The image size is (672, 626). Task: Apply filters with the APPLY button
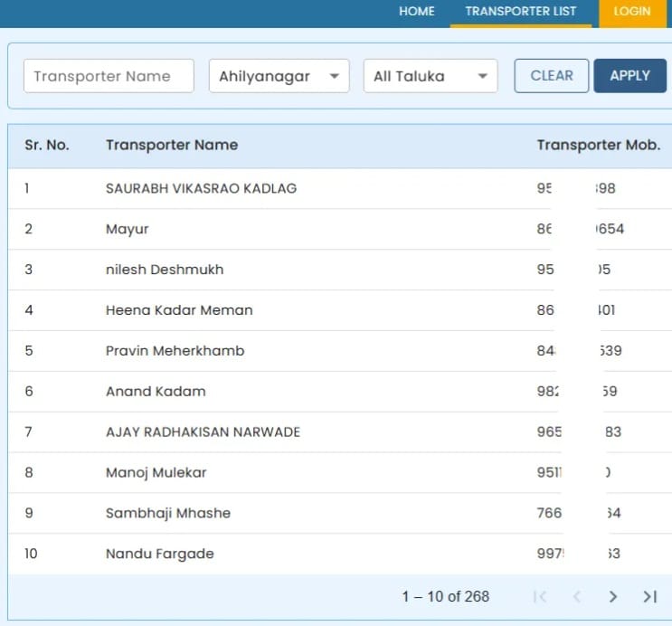pos(630,76)
